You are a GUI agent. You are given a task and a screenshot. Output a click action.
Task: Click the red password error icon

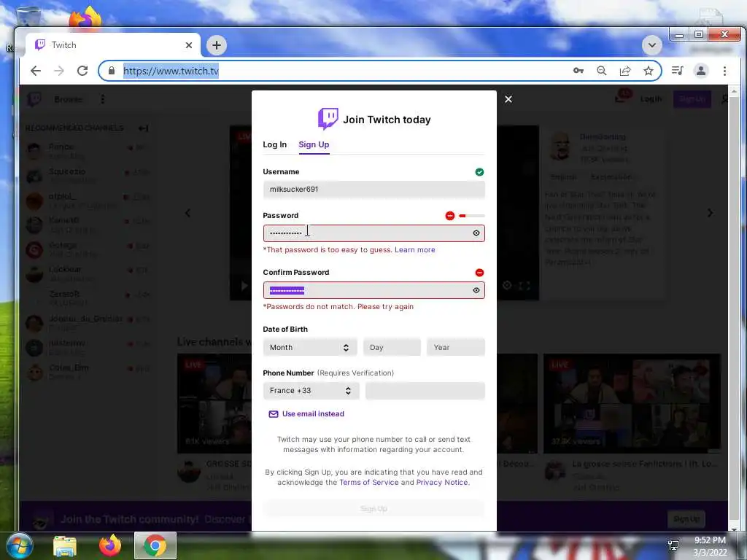coord(449,216)
